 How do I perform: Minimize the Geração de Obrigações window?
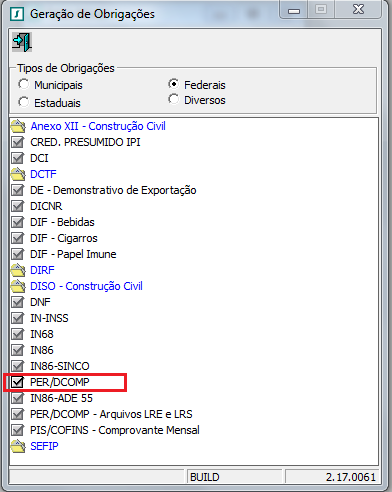[x=294, y=10]
